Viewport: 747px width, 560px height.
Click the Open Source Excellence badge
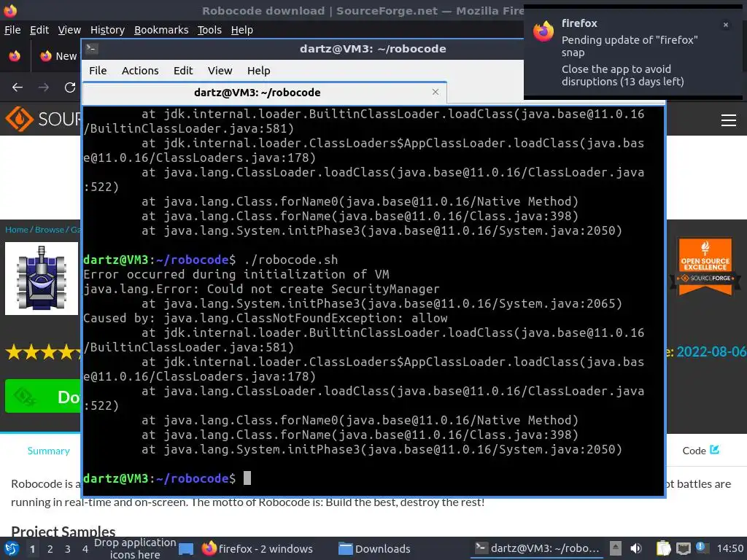705,267
